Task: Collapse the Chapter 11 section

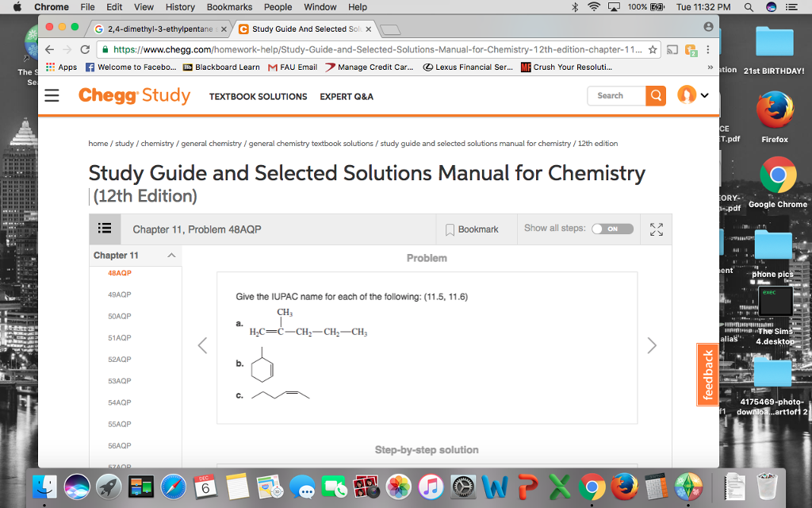Action: point(167,256)
